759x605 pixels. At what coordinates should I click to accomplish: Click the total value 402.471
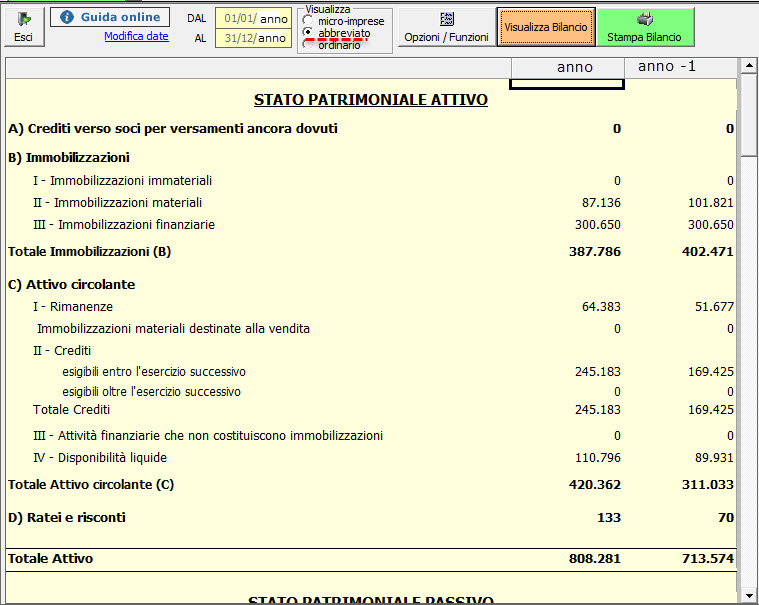tap(708, 252)
